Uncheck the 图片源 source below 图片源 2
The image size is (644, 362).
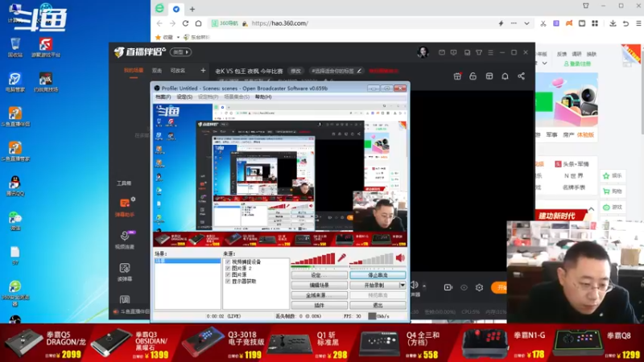tap(228, 274)
